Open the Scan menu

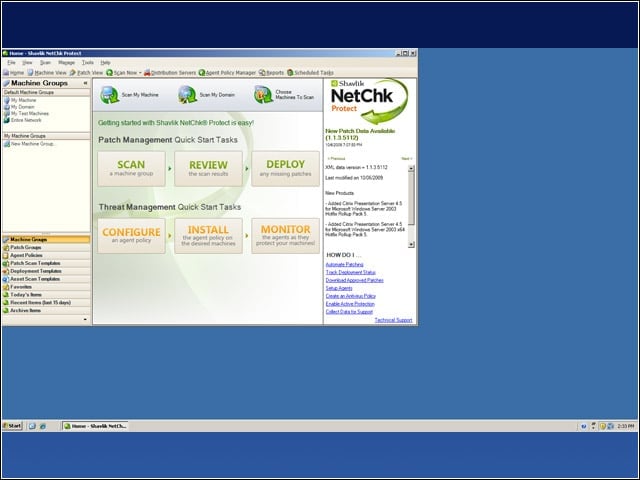45,62
